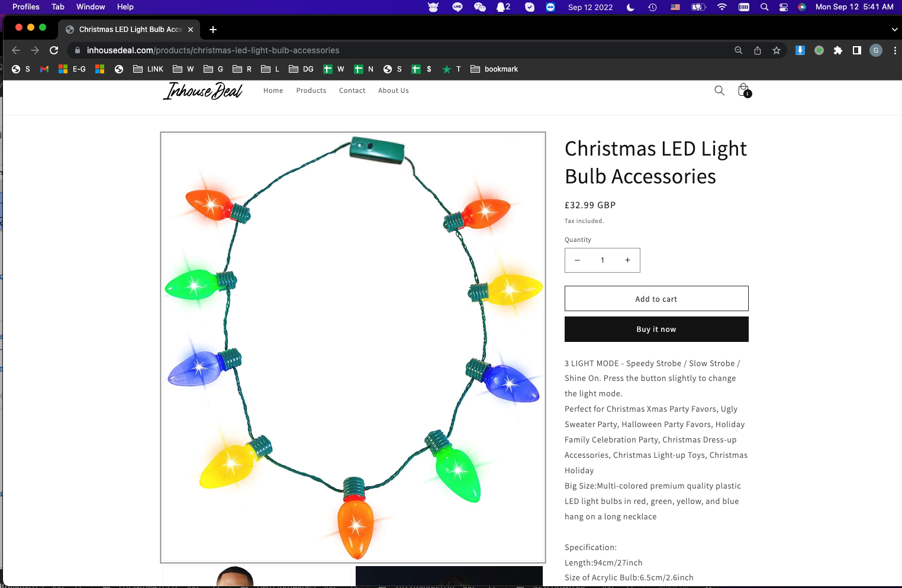Open the Gmail bookmark icon

pos(44,69)
